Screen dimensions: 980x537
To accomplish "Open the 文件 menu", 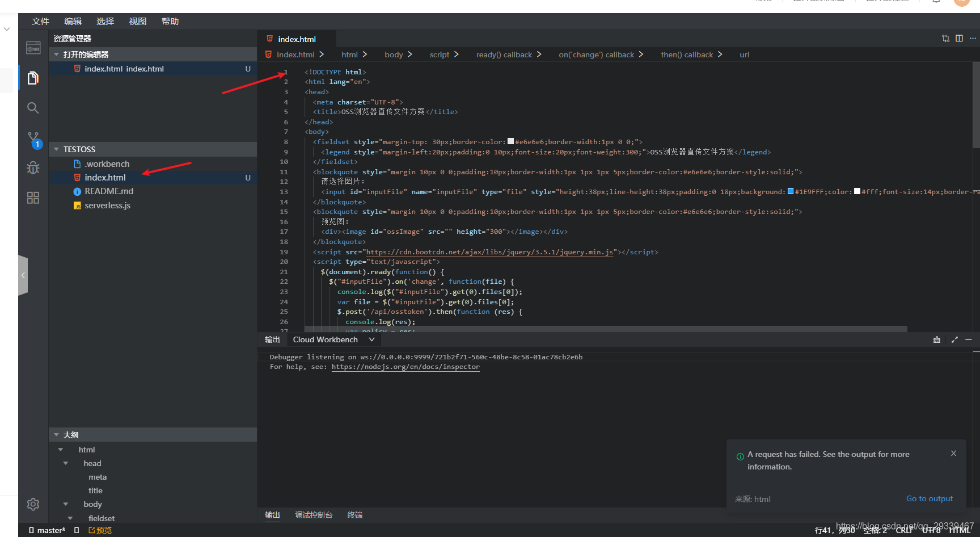I will pyautogui.click(x=40, y=22).
